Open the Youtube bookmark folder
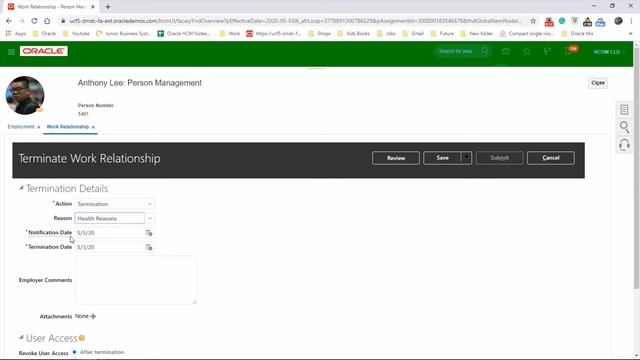Screen dimensions: 640x360 pos(76,33)
